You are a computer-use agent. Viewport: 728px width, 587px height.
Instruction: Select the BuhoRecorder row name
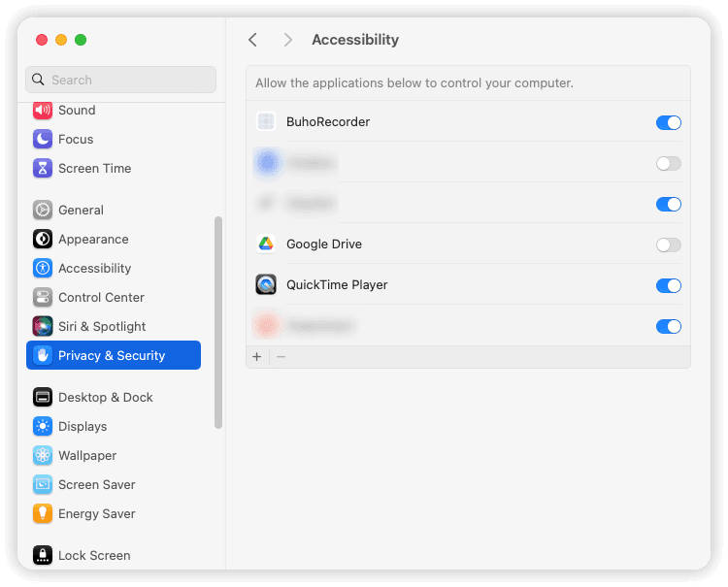click(x=328, y=122)
